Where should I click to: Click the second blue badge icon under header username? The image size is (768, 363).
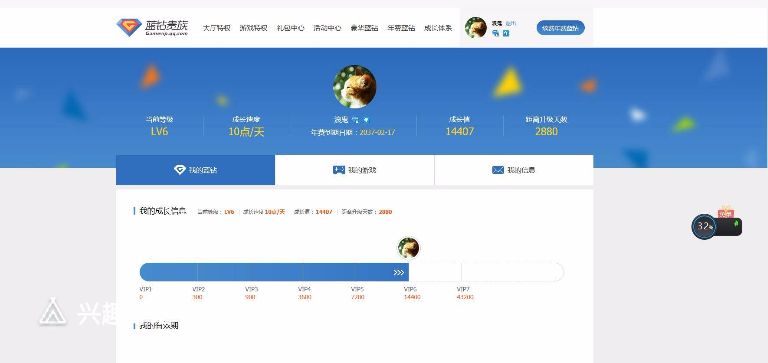(506, 33)
